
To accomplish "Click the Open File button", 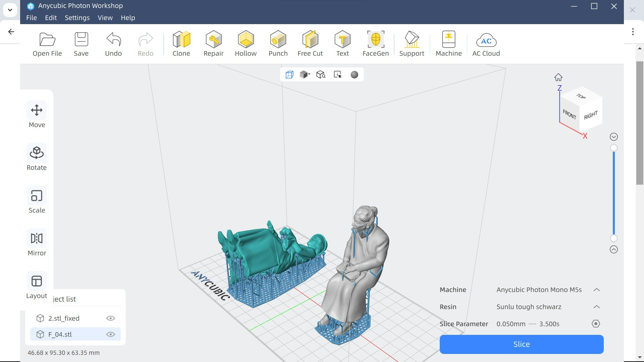I will pos(47,44).
